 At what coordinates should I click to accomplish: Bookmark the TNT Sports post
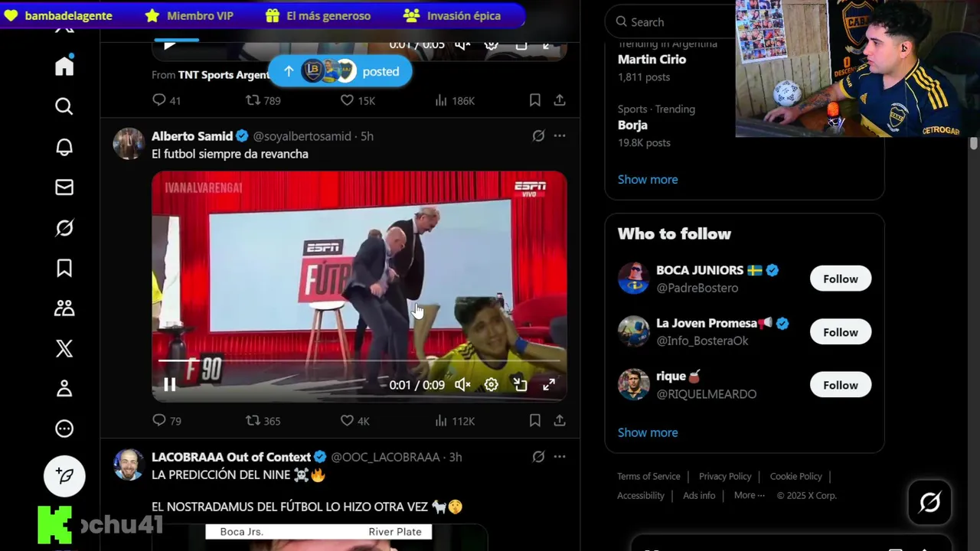click(535, 100)
